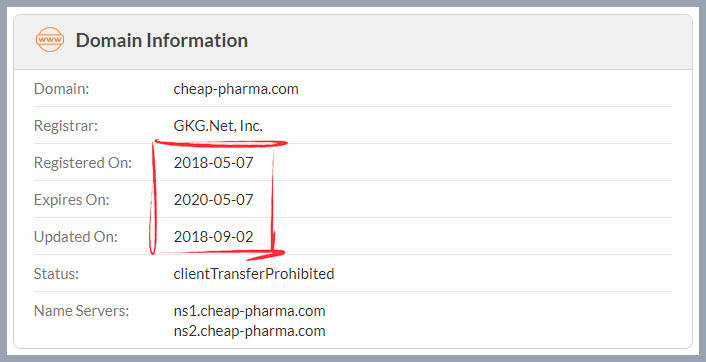Click the GKG.Net, Inc. registrar name
The width and height of the screenshot is (706, 362).
[218, 126]
